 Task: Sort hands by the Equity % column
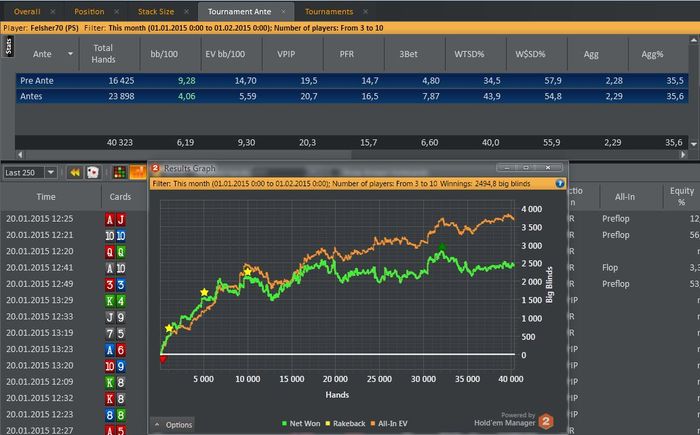pyautogui.click(x=681, y=197)
